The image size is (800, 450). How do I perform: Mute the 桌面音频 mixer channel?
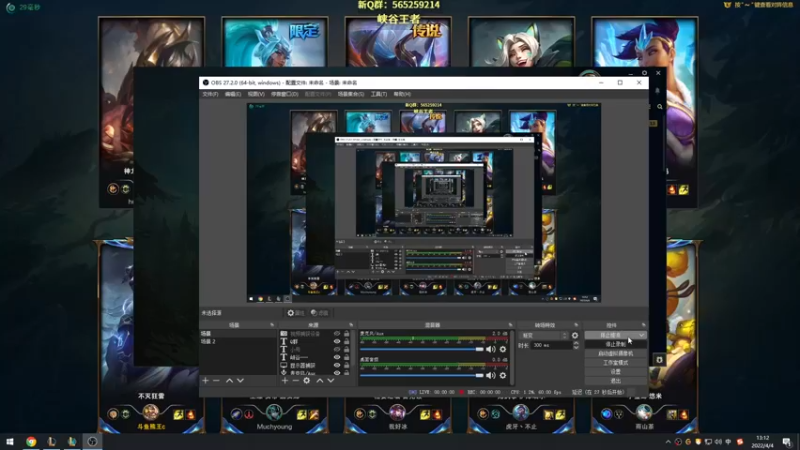pyautogui.click(x=491, y=376)
